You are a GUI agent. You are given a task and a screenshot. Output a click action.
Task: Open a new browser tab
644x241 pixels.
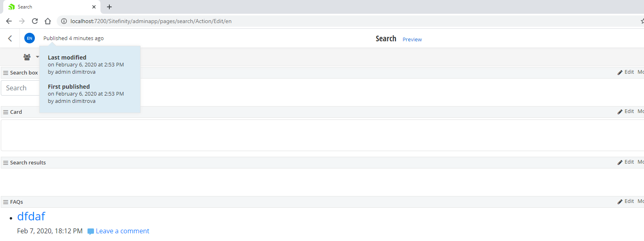pyautogui.click(x=109, y=7)
